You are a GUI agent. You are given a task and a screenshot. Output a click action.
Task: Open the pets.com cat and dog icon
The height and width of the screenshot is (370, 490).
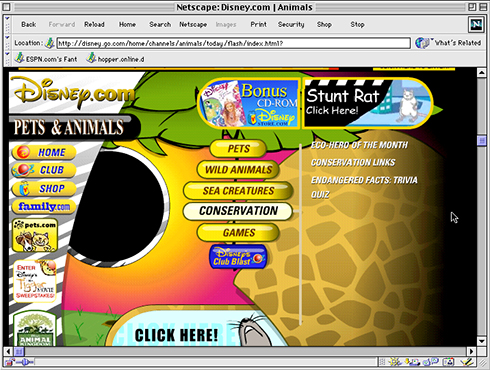pos(35,235)
